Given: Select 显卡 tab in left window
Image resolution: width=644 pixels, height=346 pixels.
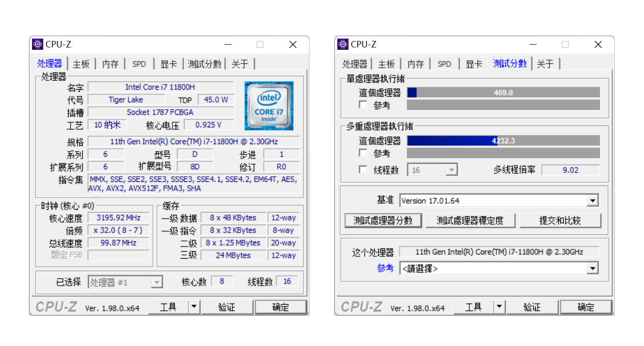Looking at the screenshot, I should (x=169, y=64).
